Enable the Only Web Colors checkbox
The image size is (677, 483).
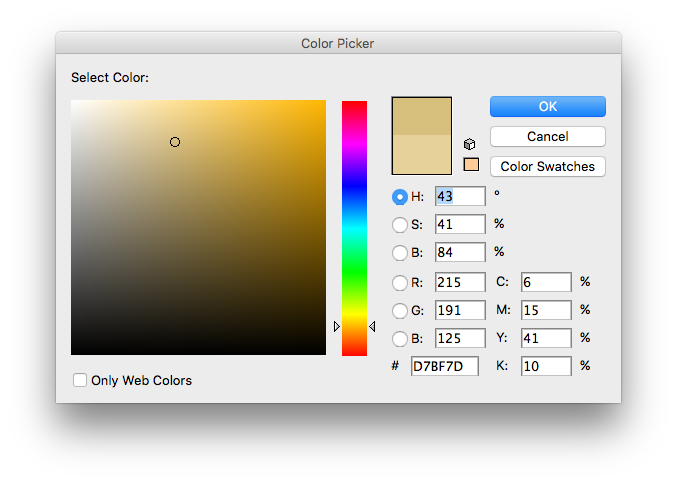click(80, 380)
